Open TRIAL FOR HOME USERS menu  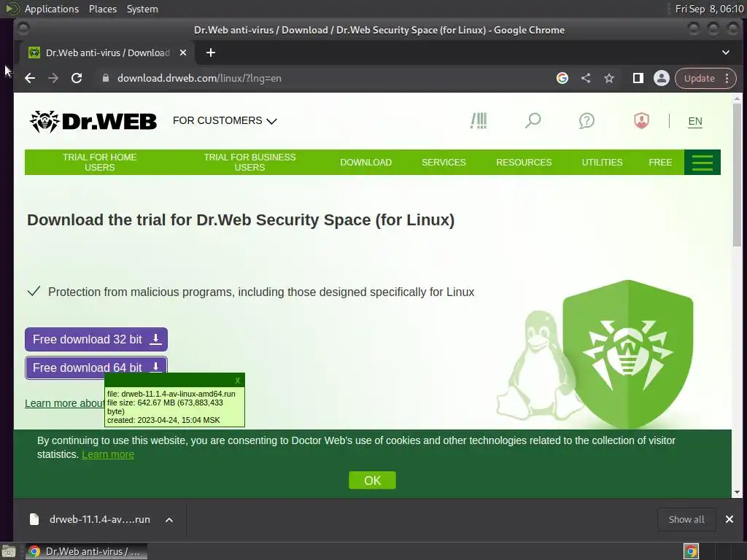click(x=99, y=163)
